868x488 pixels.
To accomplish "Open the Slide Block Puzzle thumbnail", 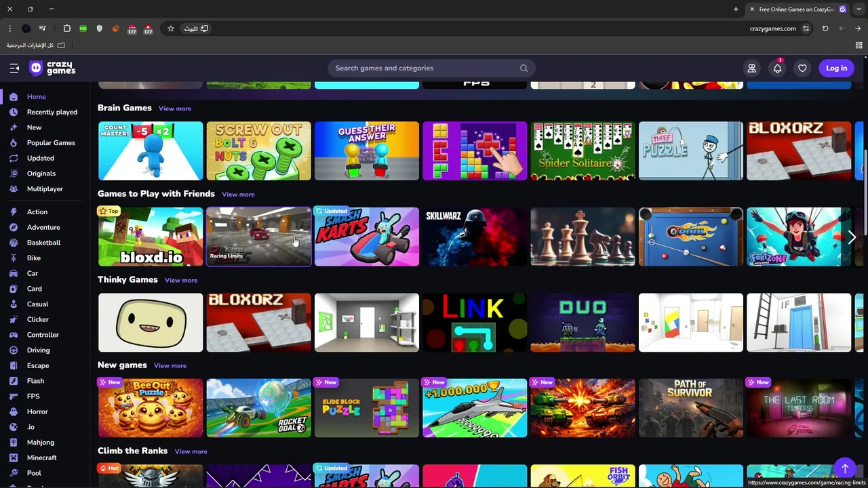I will click(x=367, y=408).
